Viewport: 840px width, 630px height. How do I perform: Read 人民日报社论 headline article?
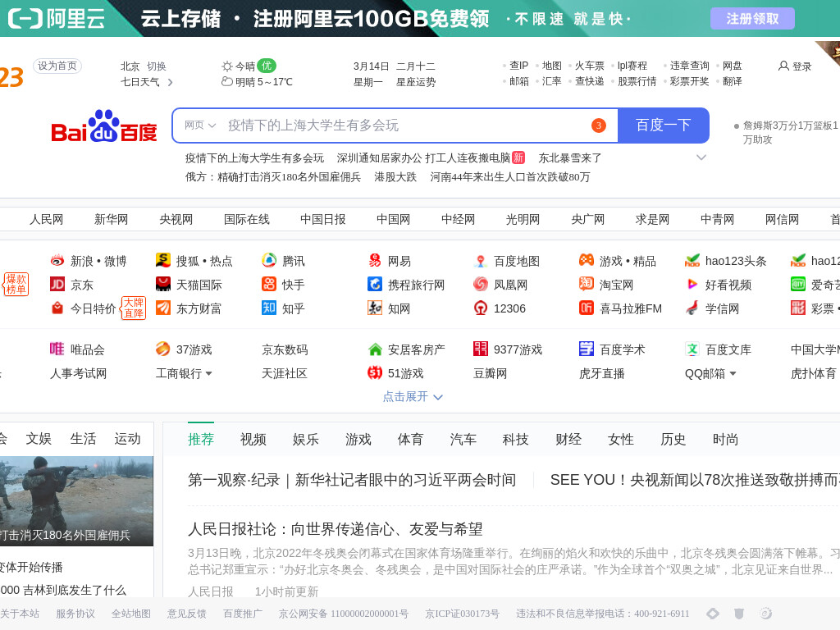click(336, 529)
